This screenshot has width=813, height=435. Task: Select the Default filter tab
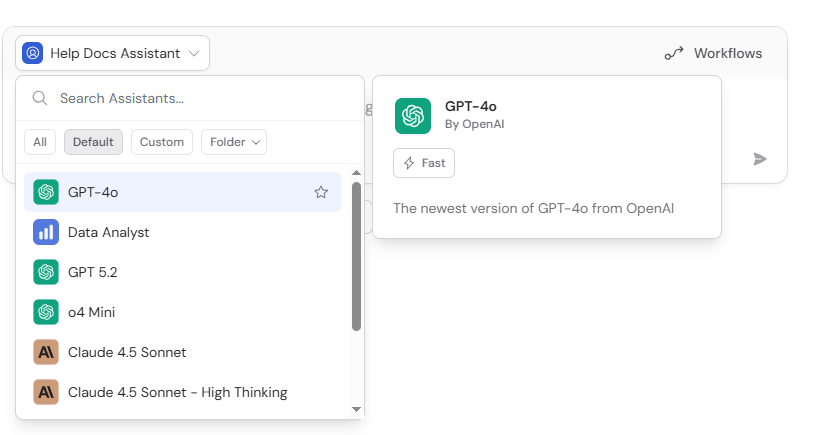click(93, 142)
